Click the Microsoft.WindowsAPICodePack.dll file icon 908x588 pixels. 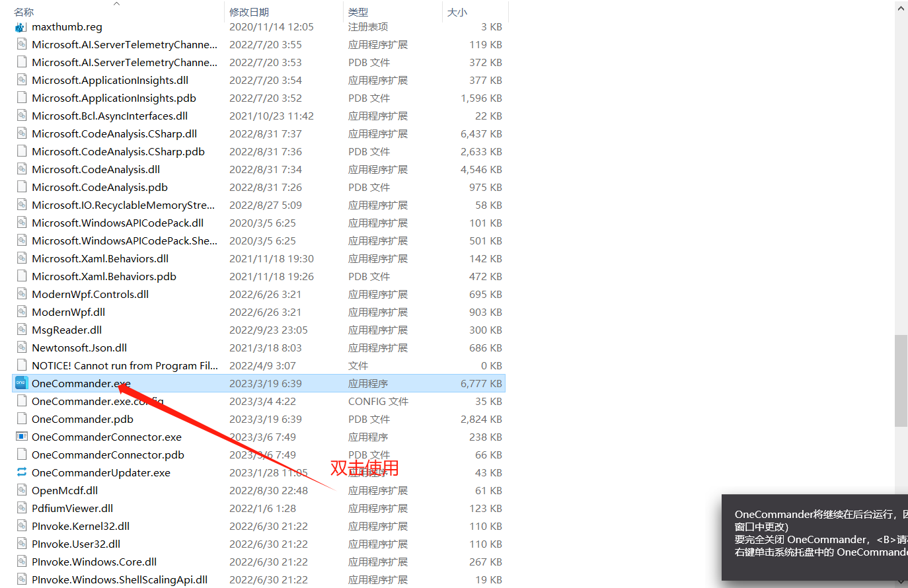coord(21,223)
